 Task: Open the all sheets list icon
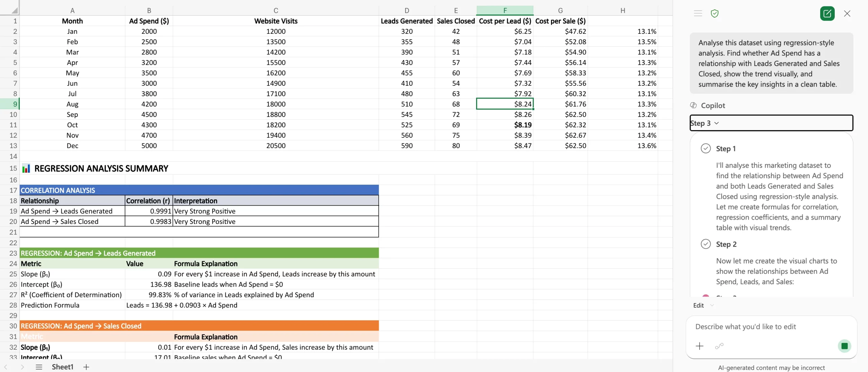click(x=39, y=367)
